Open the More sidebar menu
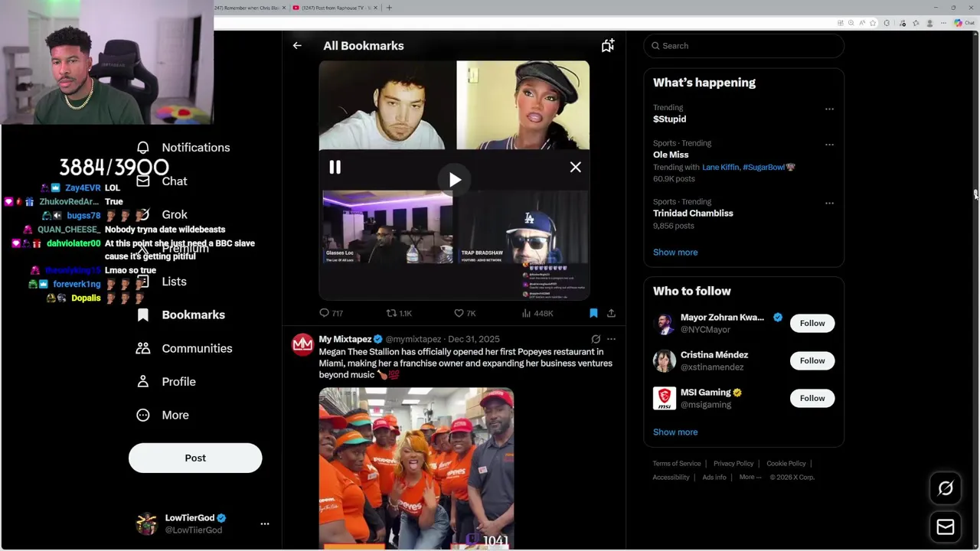Screen dimensions: 980x551 (162, 415)
